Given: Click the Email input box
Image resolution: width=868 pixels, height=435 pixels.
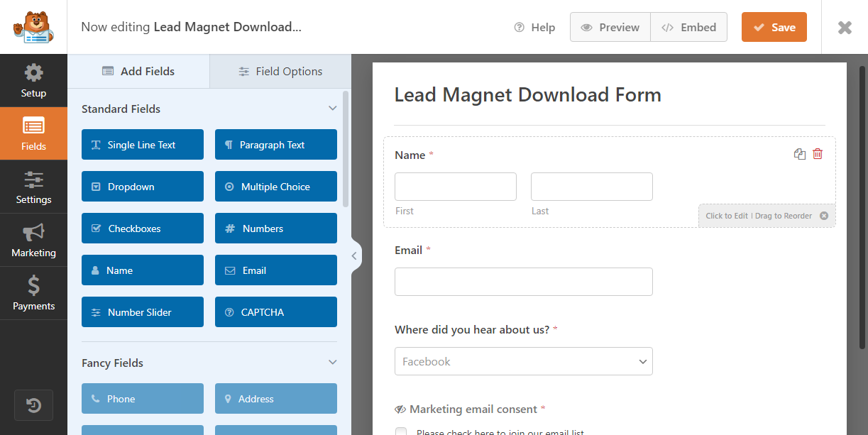Looking at the screenshot, I should 524,282.
